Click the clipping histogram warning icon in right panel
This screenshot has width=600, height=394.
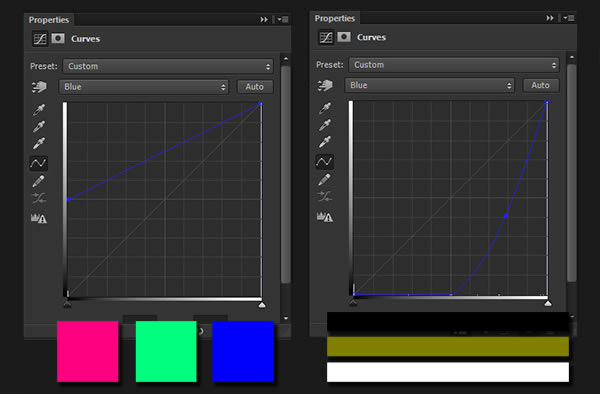(x=324, y=217)
